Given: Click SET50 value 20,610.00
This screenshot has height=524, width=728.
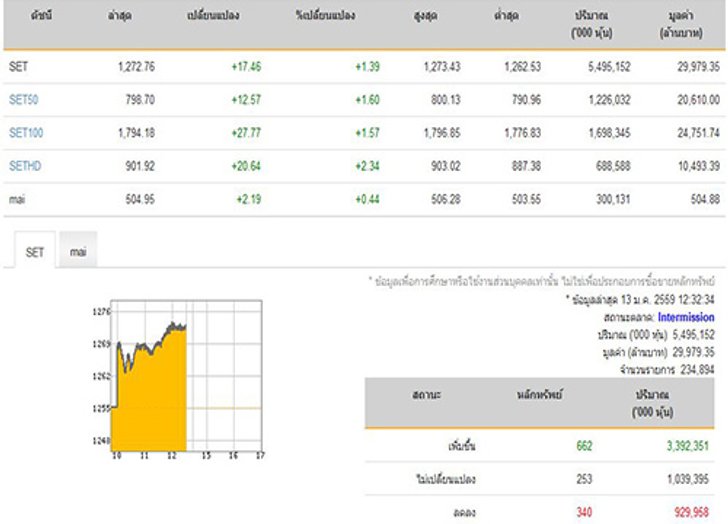Looking at the screenshot, I should [698, 100].
